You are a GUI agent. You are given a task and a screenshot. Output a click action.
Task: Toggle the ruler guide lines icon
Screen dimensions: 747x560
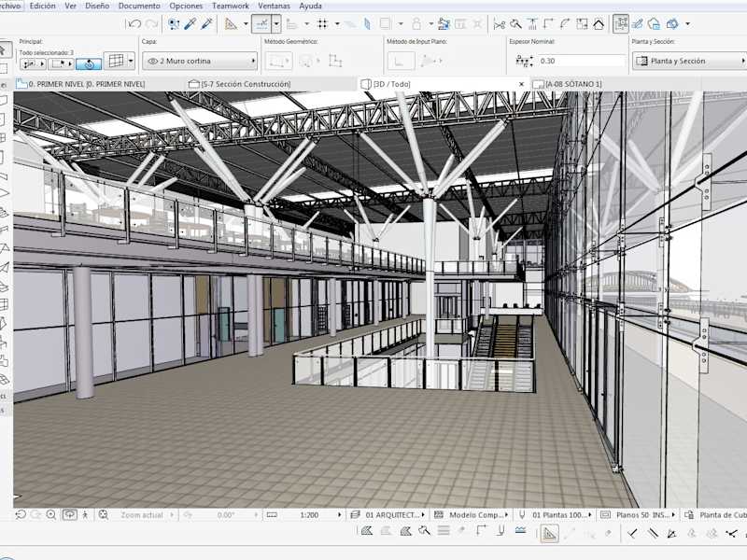231,24
